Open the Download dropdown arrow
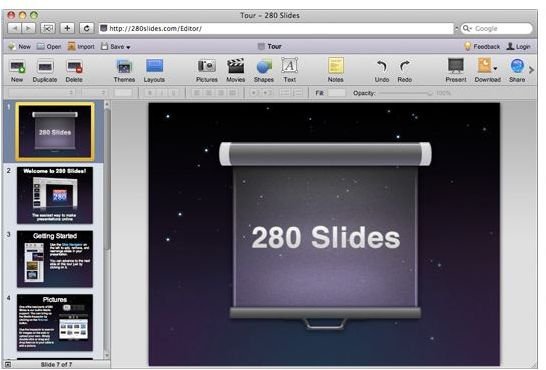546x370 pixels. [x=495, y=69]
